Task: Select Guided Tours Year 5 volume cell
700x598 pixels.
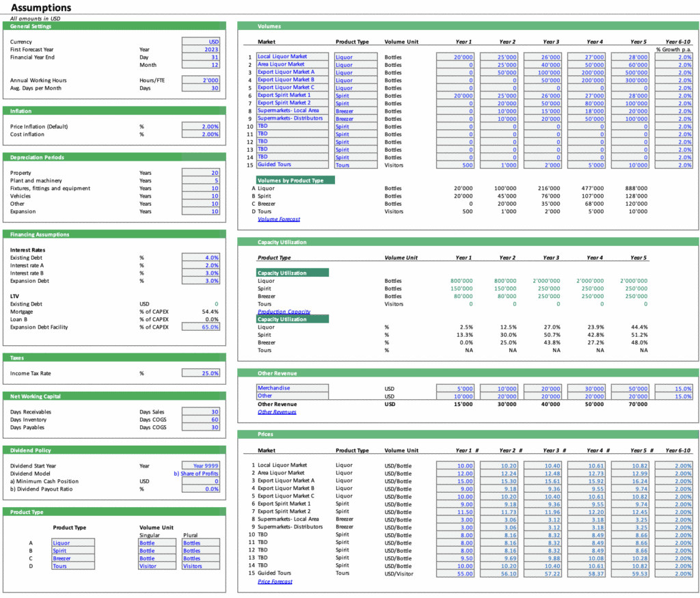Action: (x=630, y=165)
